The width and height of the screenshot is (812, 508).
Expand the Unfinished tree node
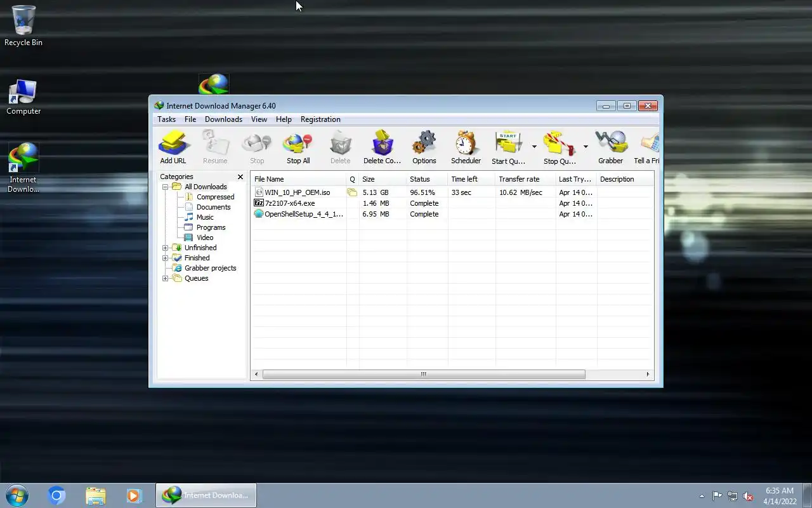point(166,248)
